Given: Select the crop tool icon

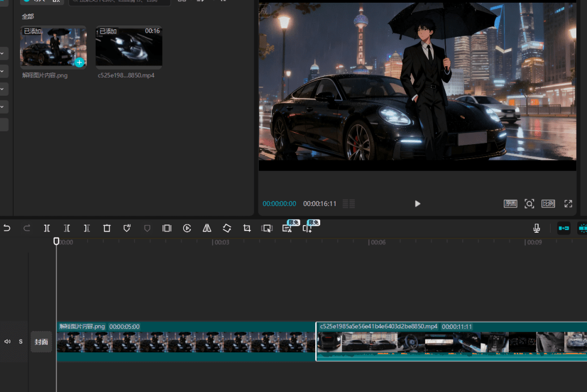Looking at the screenshot, I should pyautogui.click(x=247, y=228).
